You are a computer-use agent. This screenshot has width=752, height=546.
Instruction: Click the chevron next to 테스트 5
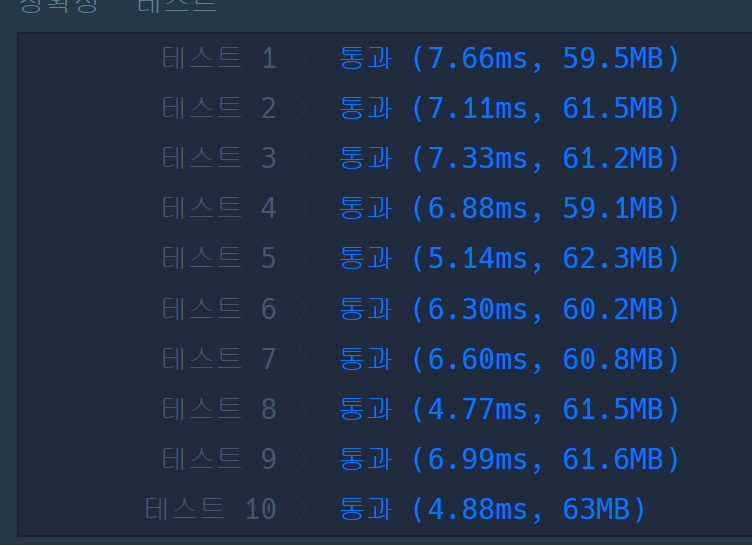[x=303, y=258]
